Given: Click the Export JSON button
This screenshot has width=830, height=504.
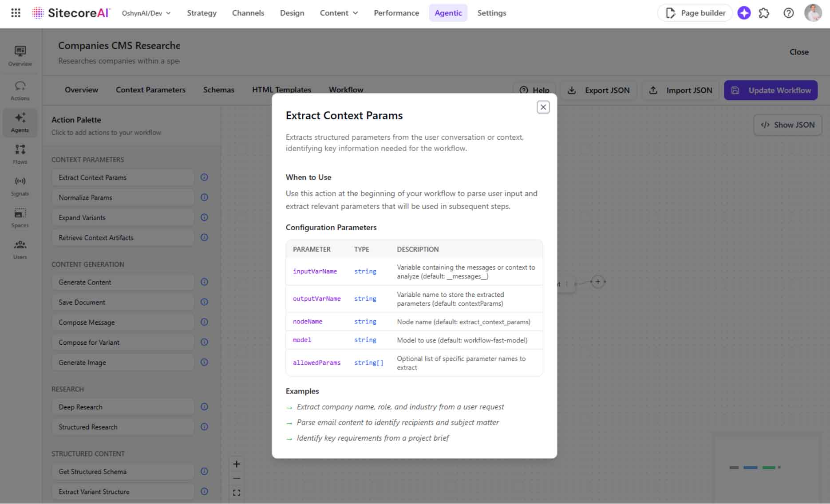Looking at the screenshot, I should click(x=598, y=90).
